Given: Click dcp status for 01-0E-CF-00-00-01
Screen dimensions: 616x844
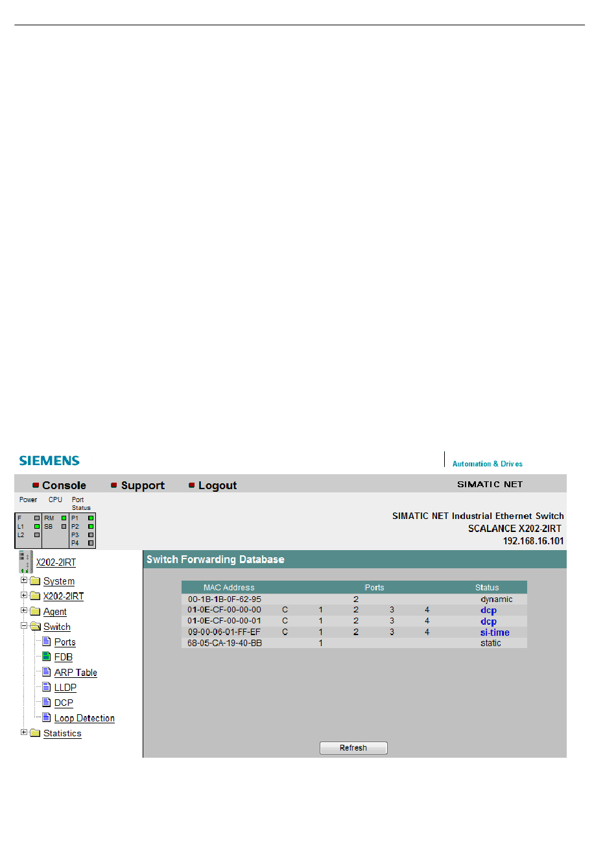Looking at the screenshot, I should click(488, 621).
